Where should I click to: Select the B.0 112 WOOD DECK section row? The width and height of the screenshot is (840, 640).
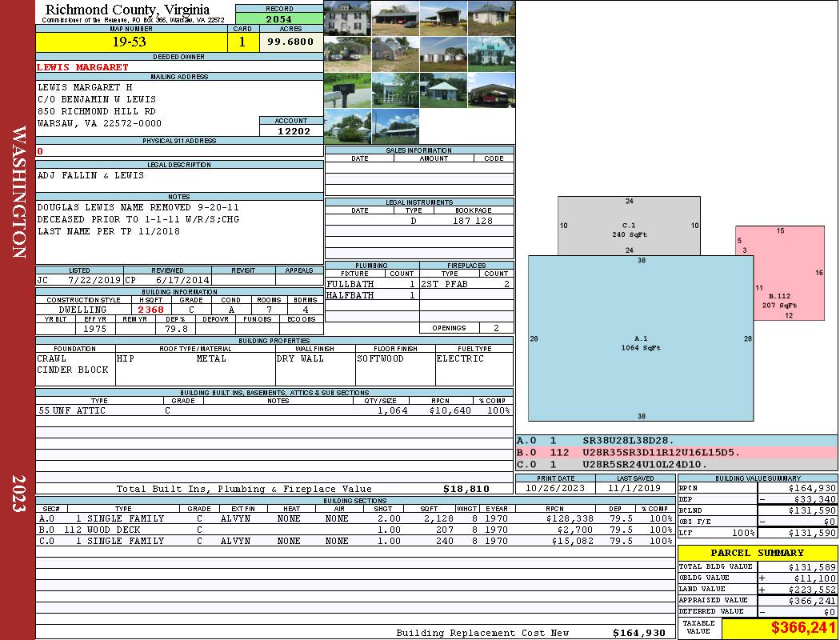click(x=354, y=530)
